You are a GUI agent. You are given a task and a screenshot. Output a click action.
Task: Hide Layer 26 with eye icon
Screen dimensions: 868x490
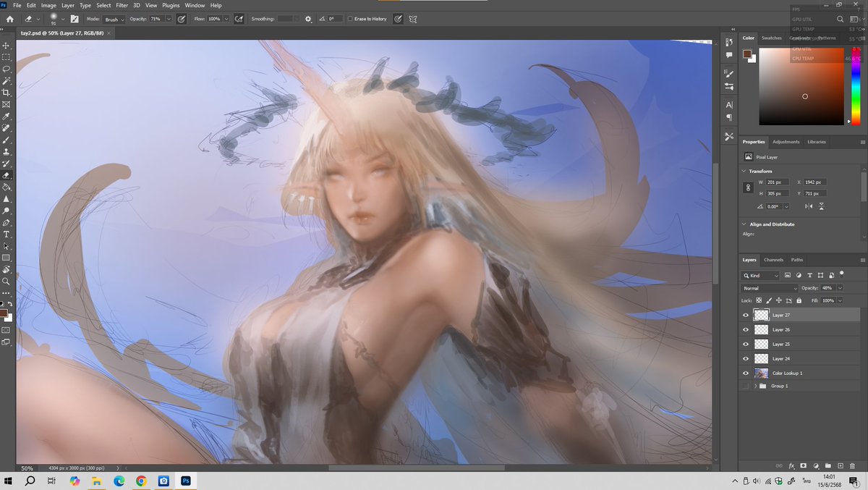[x=746, y=329]
